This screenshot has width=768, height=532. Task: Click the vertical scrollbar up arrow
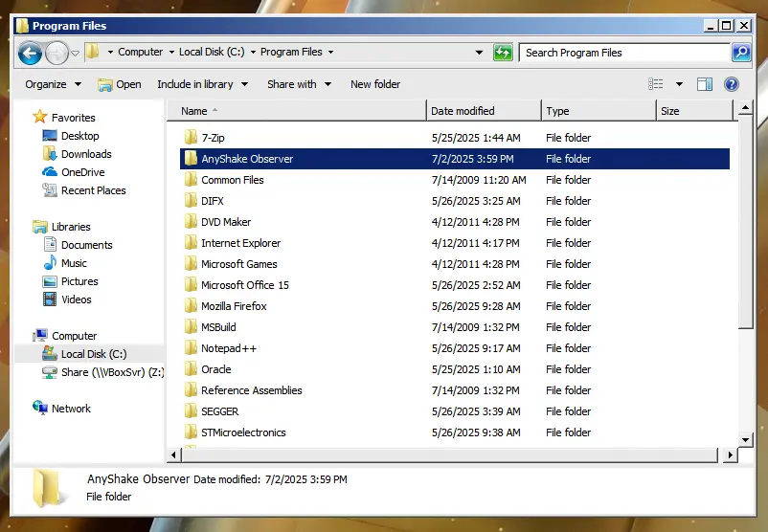pos(745,108)
